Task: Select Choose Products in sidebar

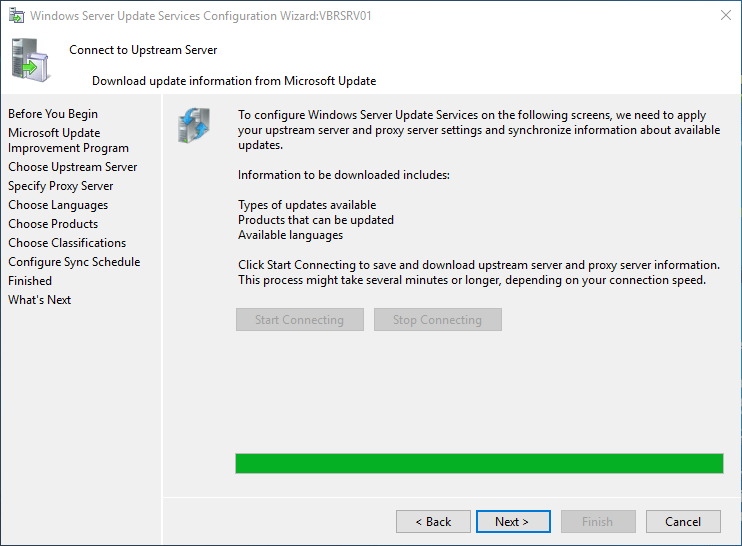Action: pyautogui.click(x=53, y=224)
